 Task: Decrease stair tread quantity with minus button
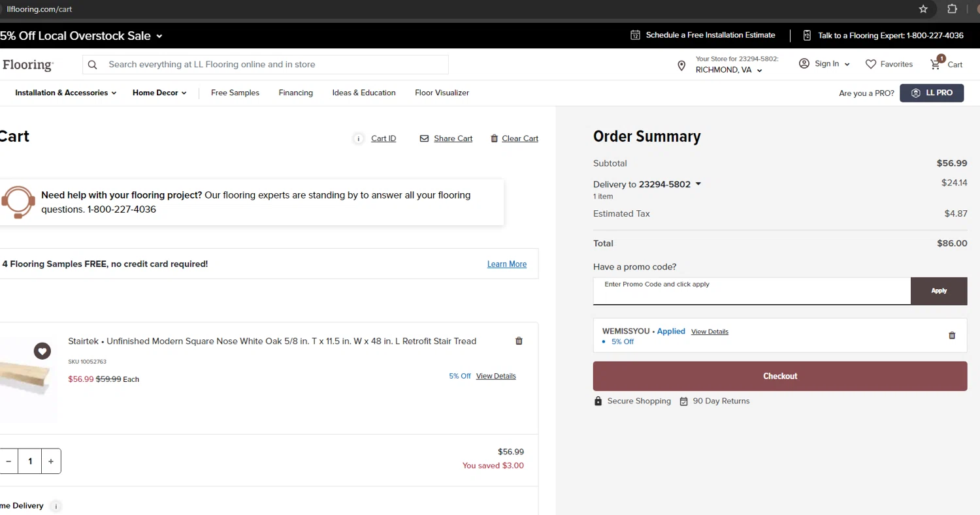click(x=9, y=461)
